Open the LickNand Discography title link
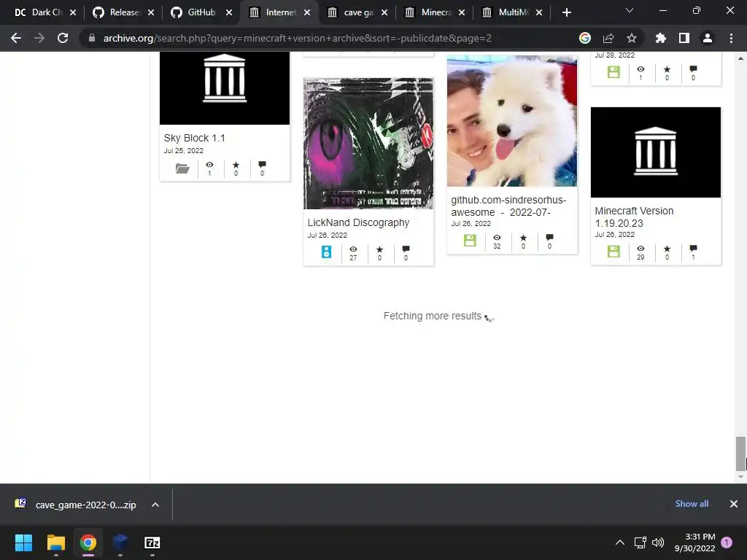This screenshot has height=560, width=747. tap(358, 222)
